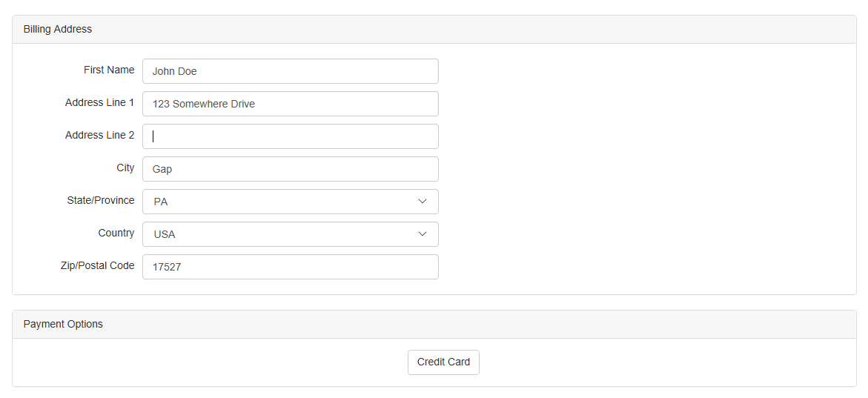Click the State/Province label
Image resolution: width=868 pixels, height=398 pixels.
pos(101,200)
